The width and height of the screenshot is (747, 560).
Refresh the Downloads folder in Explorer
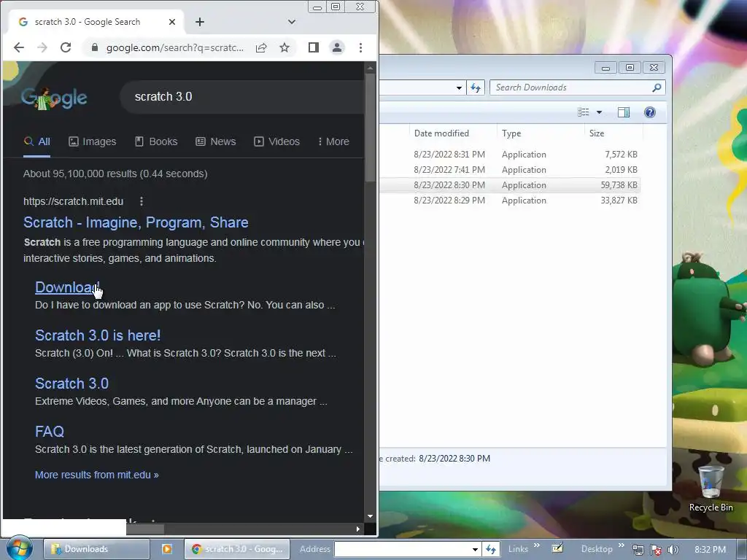click(476, 87)
